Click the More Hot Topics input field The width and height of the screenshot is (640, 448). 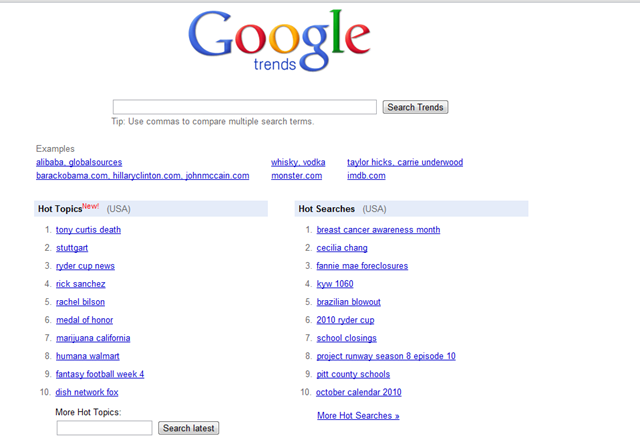coord(104,428)
